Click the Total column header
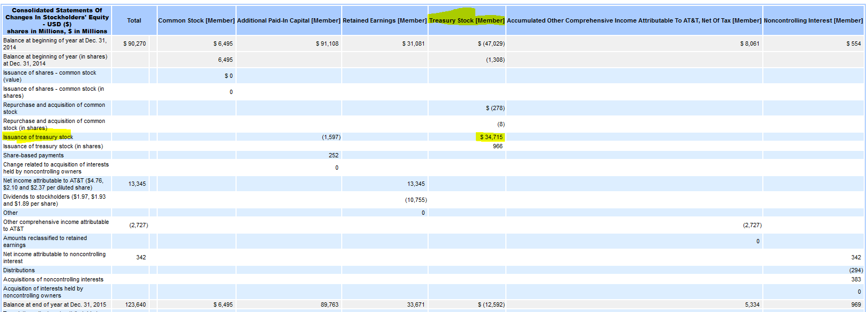This screenshot has height=312, width=868. tap(134, 20)
